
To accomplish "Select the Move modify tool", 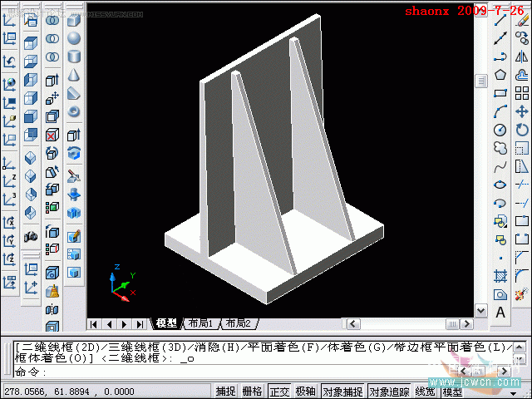I will pyautogui.click(x=522, y=111).
